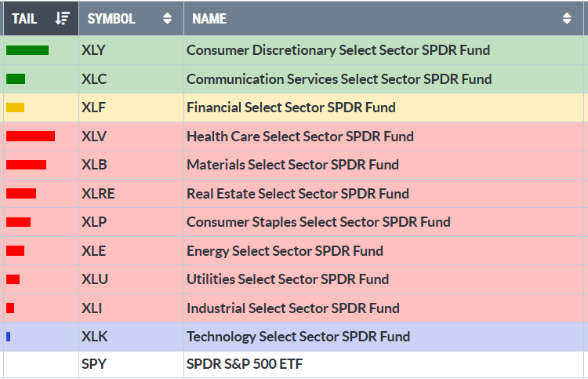Click the red tail bar for XLP
This screenshot has height=379, width=588.
click(19, 222)
